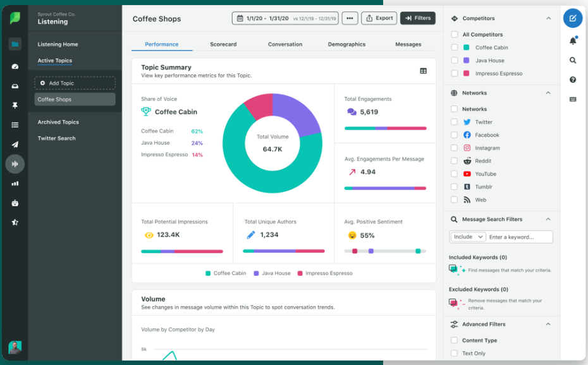Check the all Networks checkbox
The image size is (588, 365).
pyautogui.click(x=454, y=109)
